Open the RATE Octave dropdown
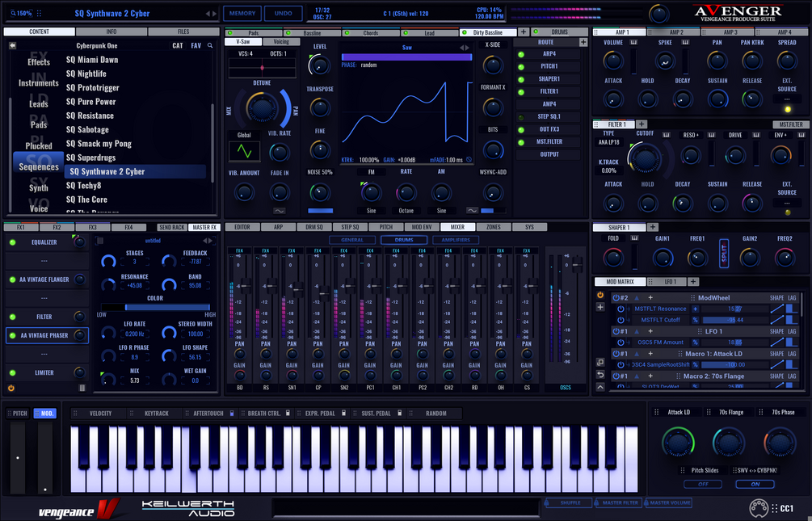This screenshot has width=812, height=521. point(406,211)
